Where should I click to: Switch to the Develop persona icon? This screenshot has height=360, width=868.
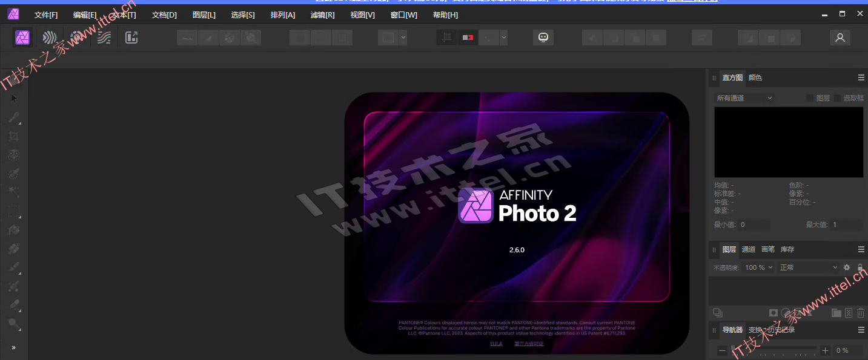[x=76, y=38]
